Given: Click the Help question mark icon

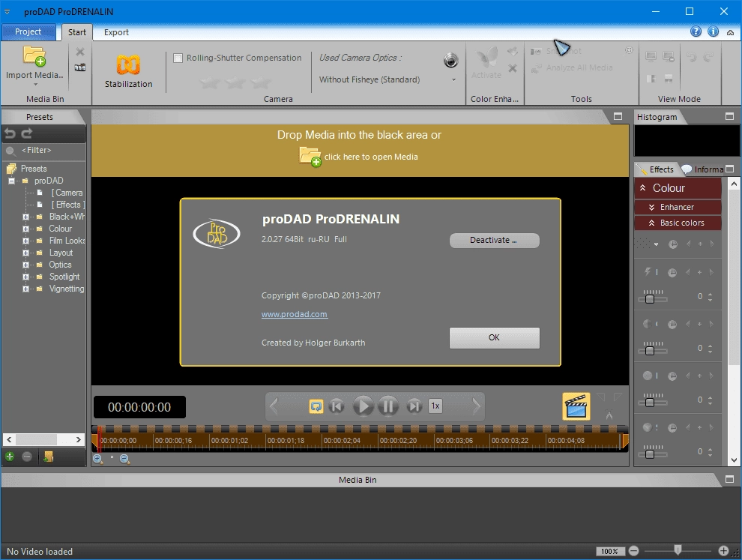Looking at the screenshot, I should coord(696,31).
